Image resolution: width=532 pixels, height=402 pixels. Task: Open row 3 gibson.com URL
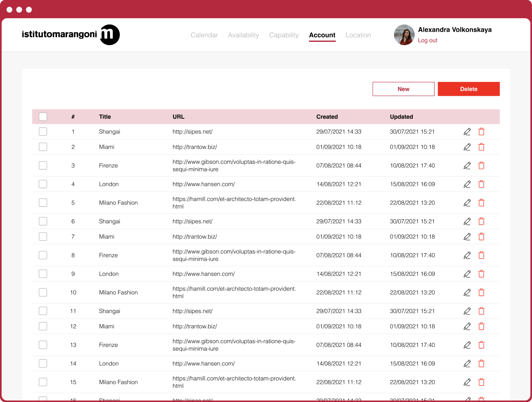234,165
